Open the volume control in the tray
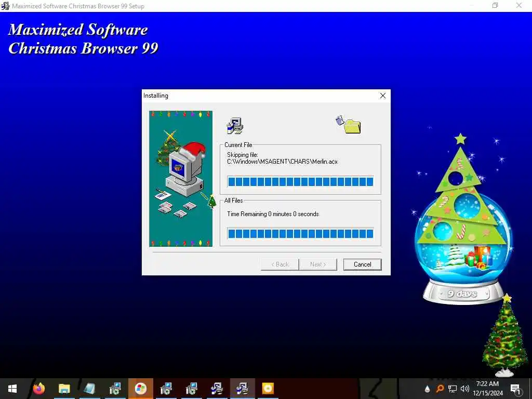532x399 pixels. pyautogui.click(x=465, y=389)
